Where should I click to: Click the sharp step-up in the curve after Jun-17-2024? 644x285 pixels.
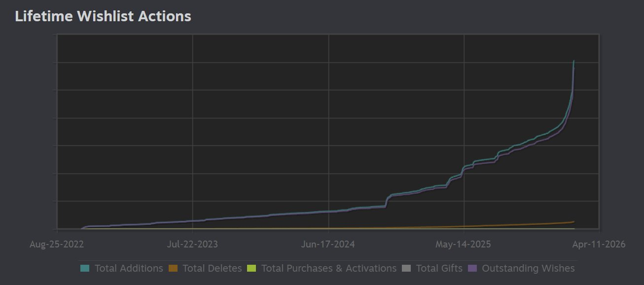click(x=387, y=200)
